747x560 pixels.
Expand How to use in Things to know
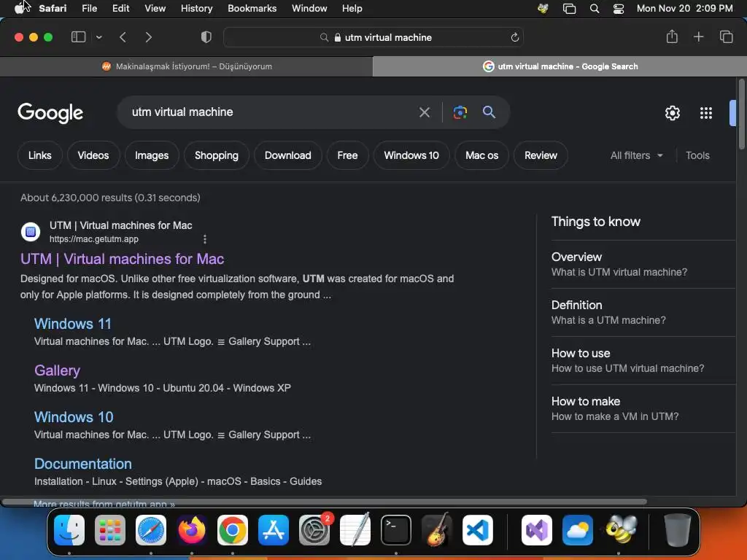643,360
